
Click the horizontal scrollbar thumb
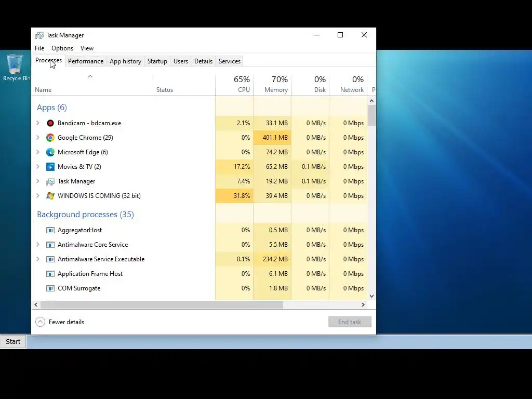pyautogui.click(x=162, y=304)
